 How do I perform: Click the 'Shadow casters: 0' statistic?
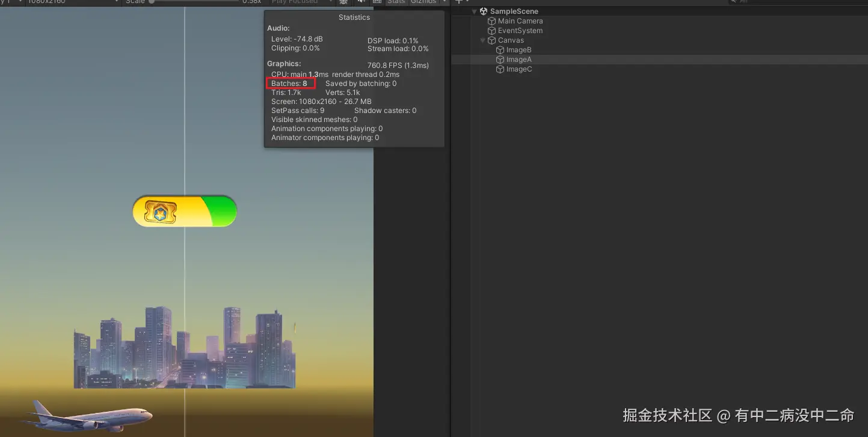(x=385, y=111)
